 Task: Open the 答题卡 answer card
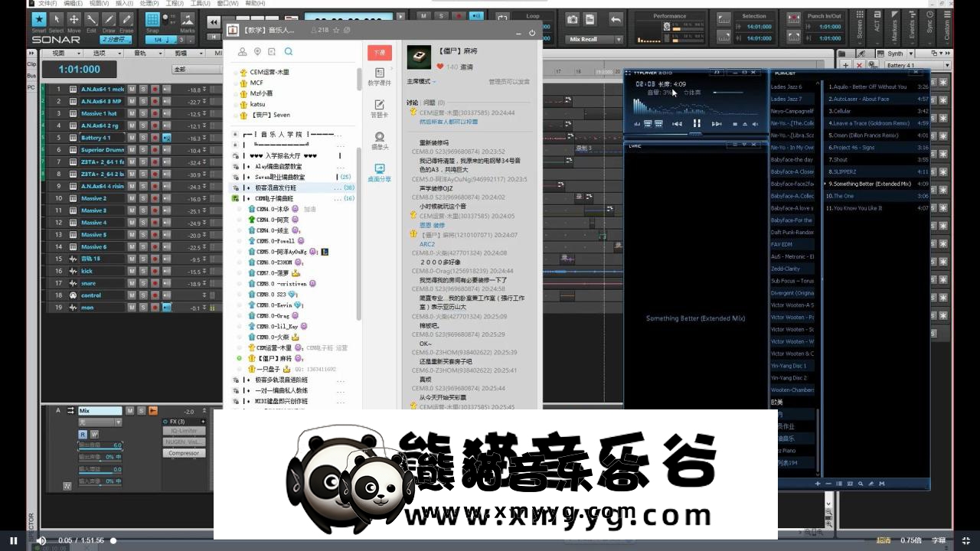coord(379,109)
